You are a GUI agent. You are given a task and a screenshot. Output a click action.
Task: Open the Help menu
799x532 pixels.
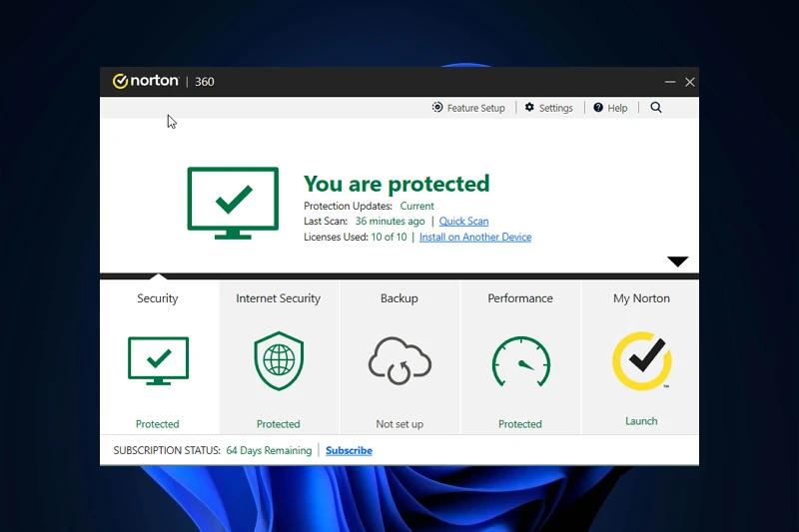[x=610, y=108]
